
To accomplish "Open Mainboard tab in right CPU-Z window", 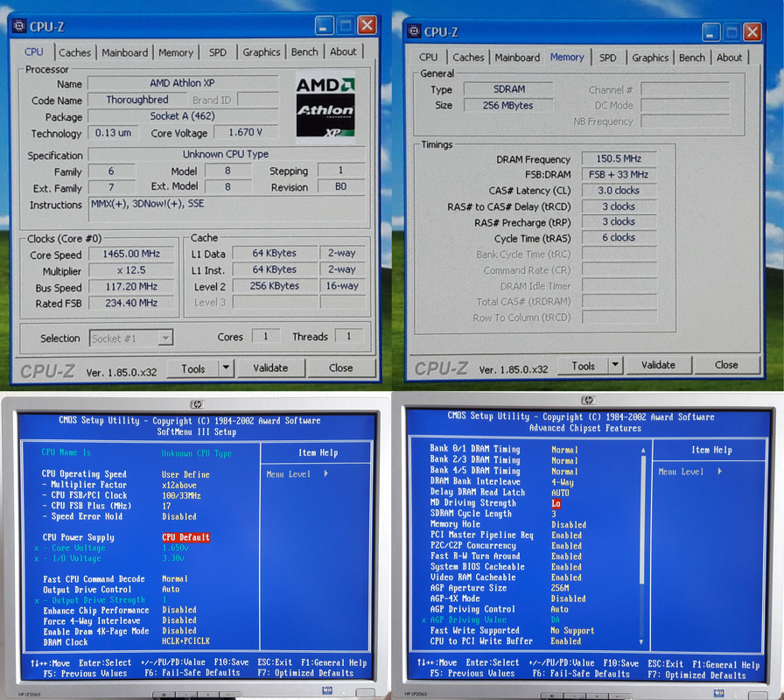I will (517, 58).
